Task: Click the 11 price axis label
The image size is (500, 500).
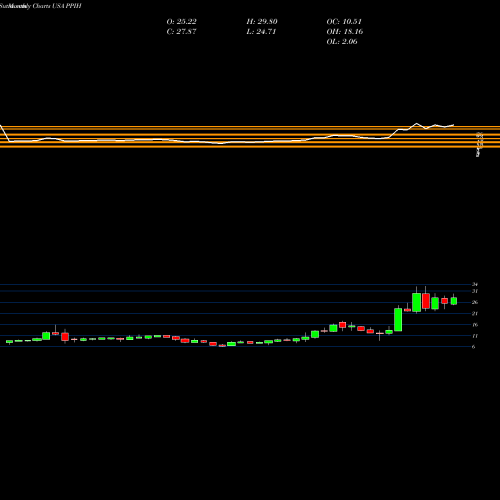Action: [475, 336]
